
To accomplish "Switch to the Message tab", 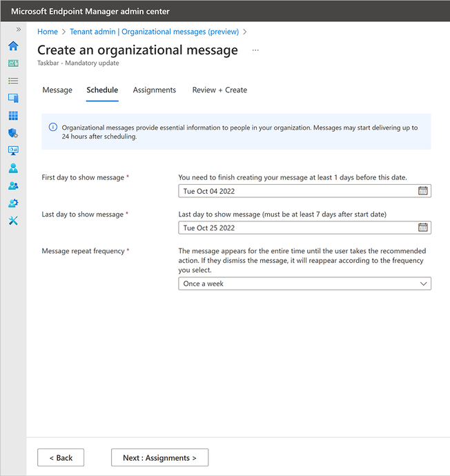I will [57, 90].
